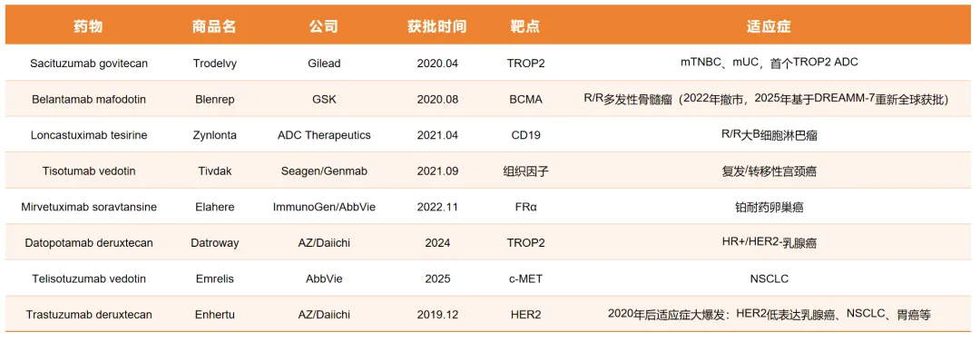Select the c-MET target cell
The width and height of the screenshot is (980, 342).
pos(525,278)
